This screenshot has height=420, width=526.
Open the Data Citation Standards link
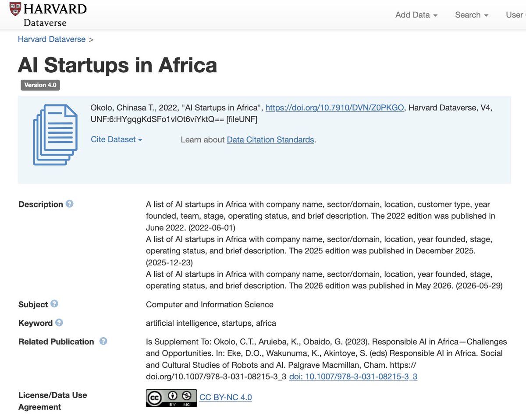[270, 140]
